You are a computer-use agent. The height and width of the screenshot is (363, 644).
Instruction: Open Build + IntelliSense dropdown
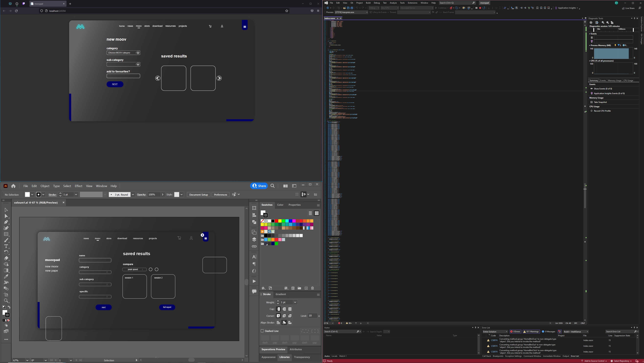(576, 332)
